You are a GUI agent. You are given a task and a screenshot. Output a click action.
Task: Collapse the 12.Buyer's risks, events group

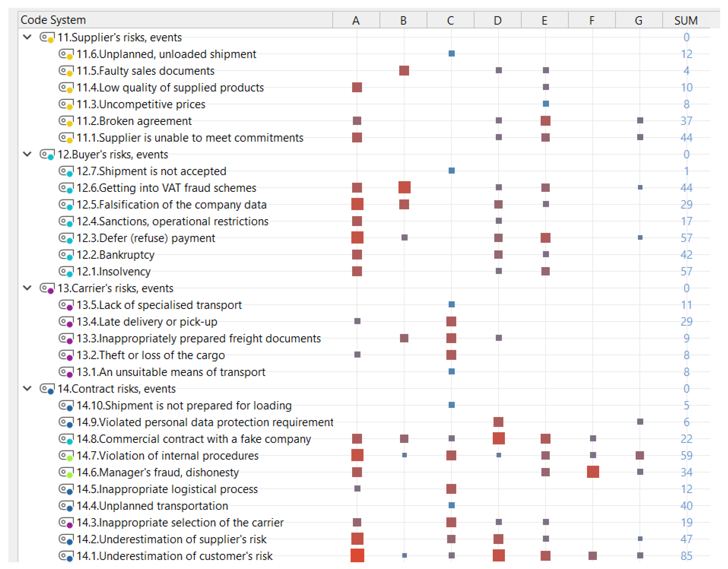tap(27, 154)
